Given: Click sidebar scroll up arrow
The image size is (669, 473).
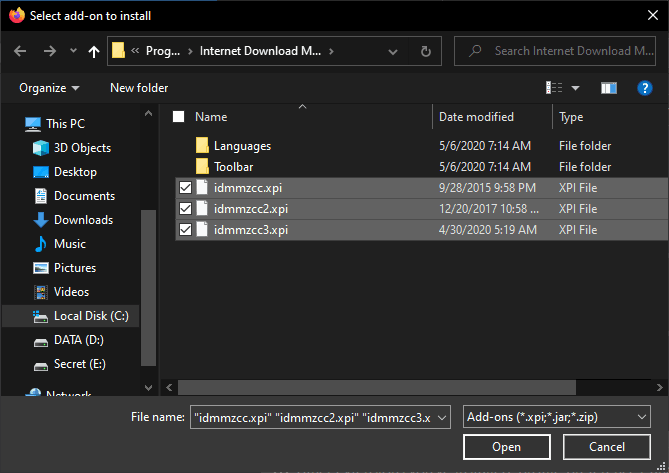Looking at the screenshot, I should click(x=148, y=113).
